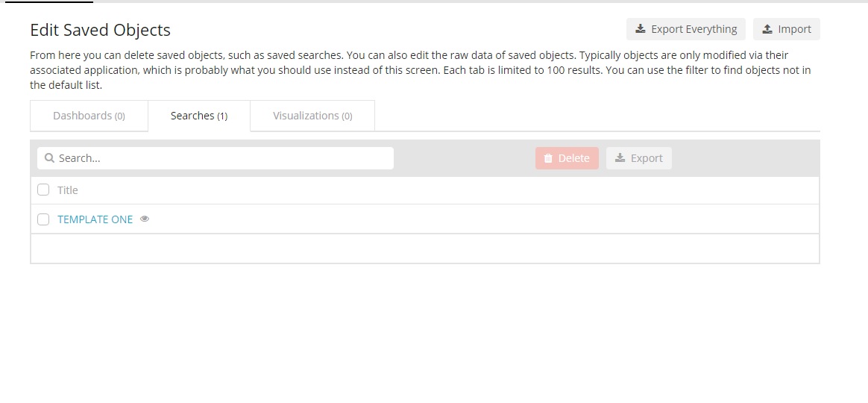Screen dimensions: 868x403
Task: Focus the Search... filter field
Action: 216,158
